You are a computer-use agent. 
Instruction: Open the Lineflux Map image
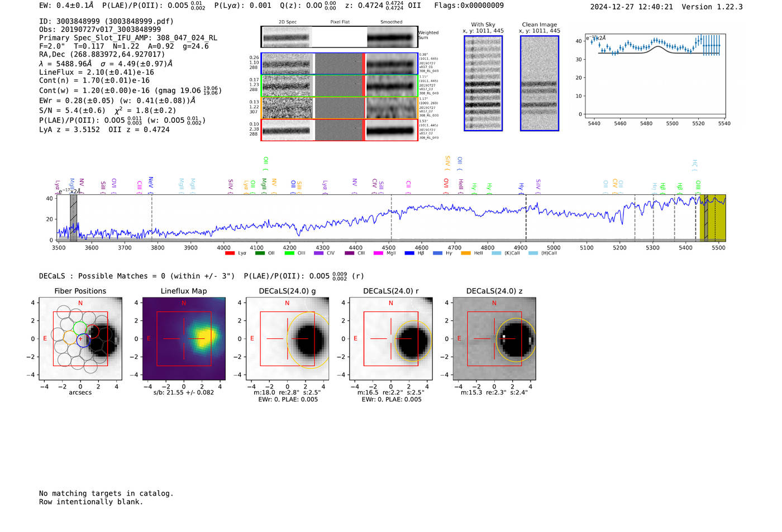[x=184, y=339]
